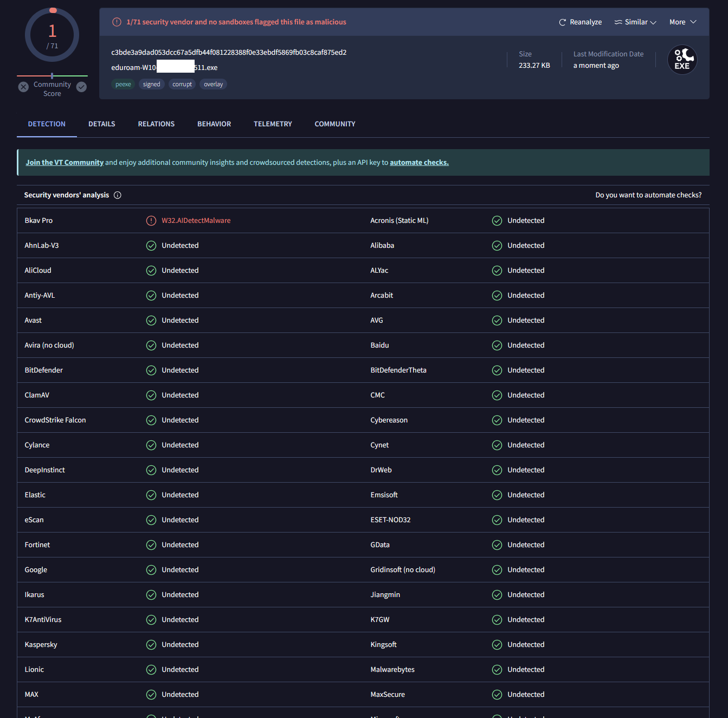This screenshot has height=718, width=728.
Task: Switch to the DETECTION tab
Action: 47,124
